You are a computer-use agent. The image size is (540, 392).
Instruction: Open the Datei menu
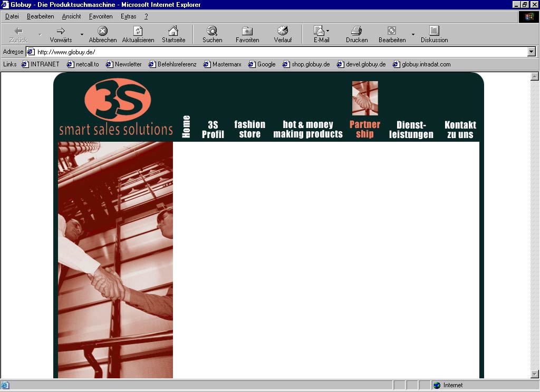pos(12,16)
